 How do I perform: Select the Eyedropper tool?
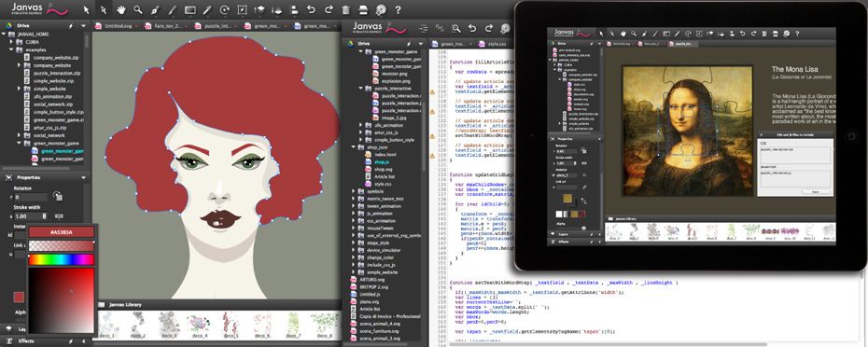pyautogui.click(x=207, y=9)
